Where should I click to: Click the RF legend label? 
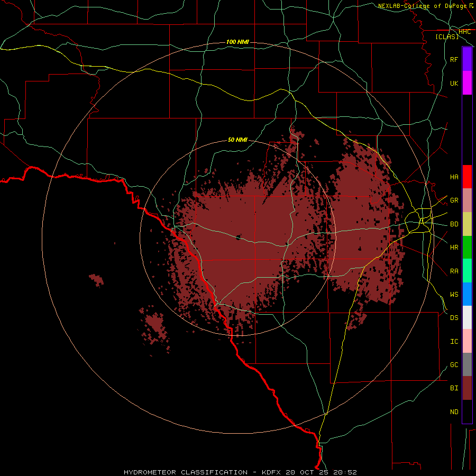[x=454, y=59]
